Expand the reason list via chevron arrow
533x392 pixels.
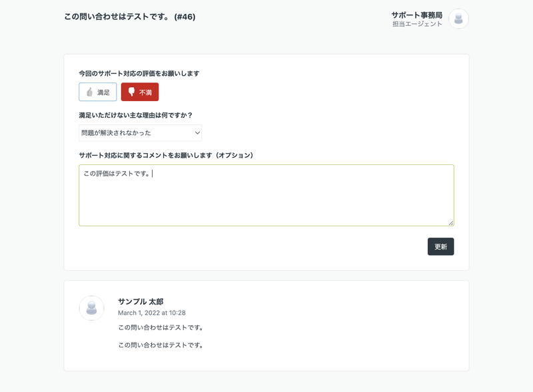coord(197,133)
